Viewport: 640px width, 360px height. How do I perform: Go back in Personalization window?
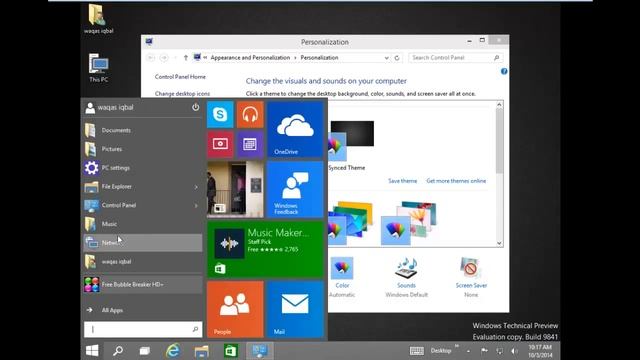click(151, 58)
